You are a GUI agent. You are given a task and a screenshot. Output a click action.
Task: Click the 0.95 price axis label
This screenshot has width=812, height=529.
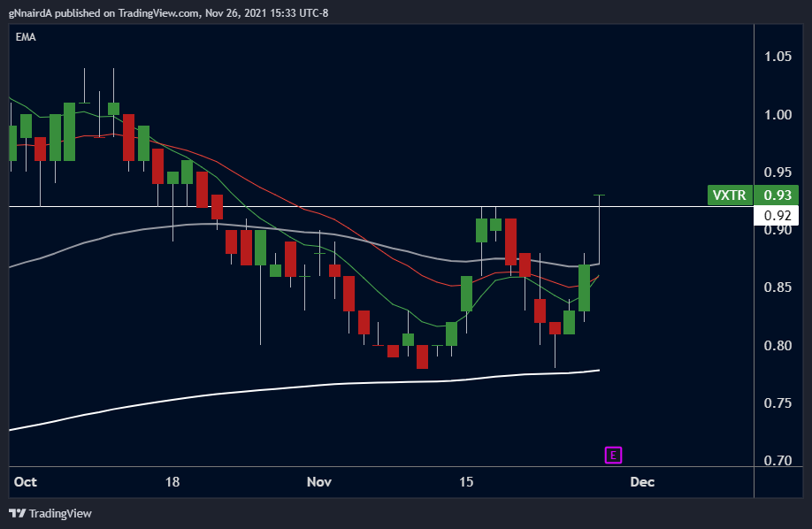pyautogui.click(x=778, y=172)
